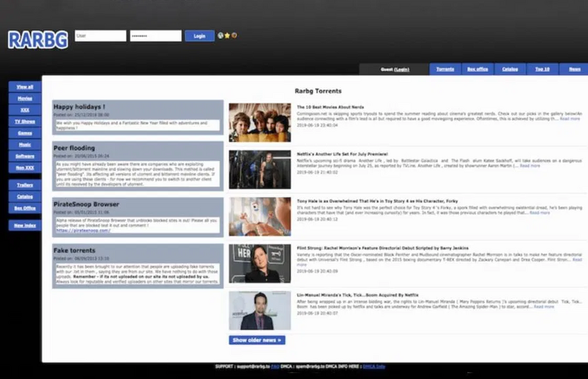Click the 'Rarbg Torrents' page heading

(318, 91)
